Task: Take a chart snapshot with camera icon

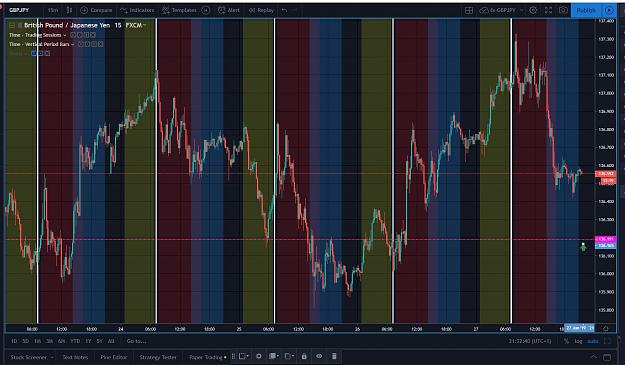Action: coord(563,10)
